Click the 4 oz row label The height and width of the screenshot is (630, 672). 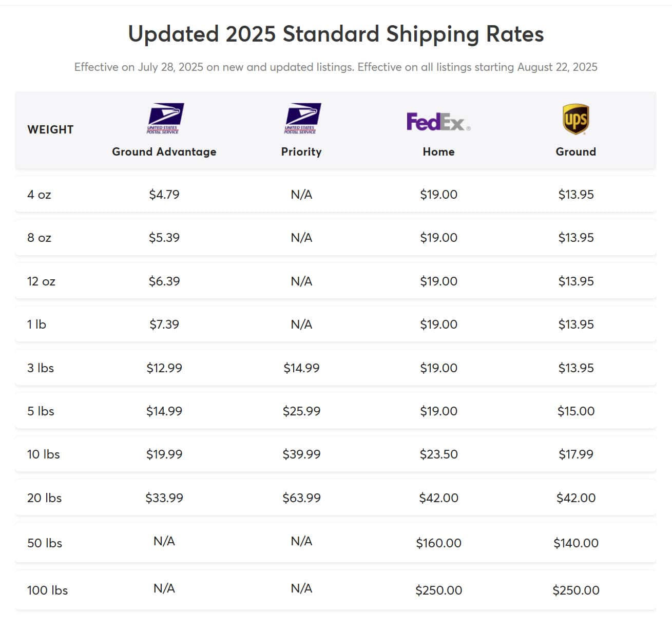pos(39,195)
